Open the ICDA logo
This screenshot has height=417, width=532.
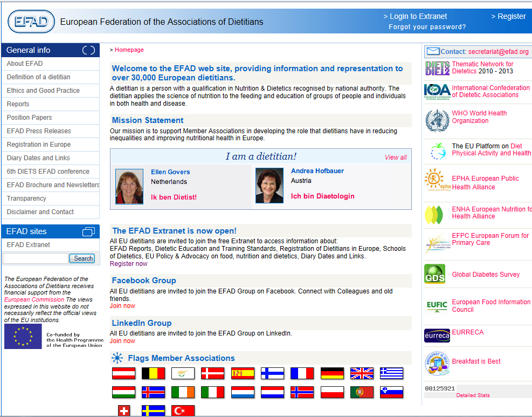click(437, 91)
